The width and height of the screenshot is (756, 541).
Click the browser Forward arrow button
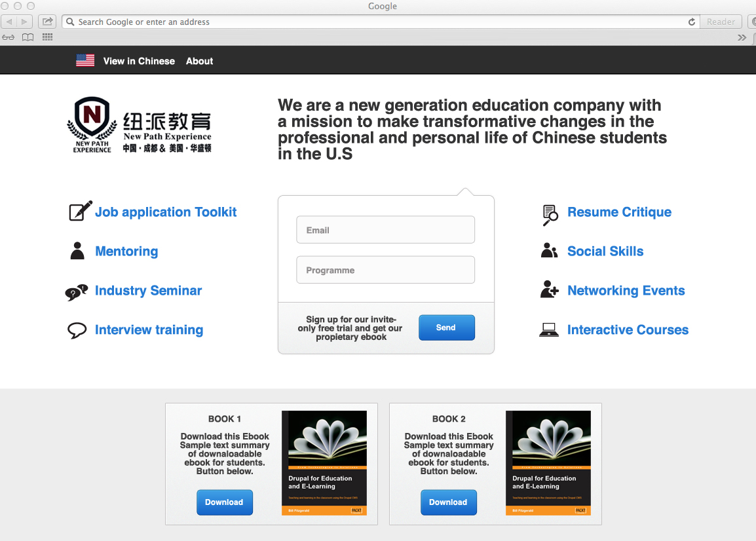tap(25, 22)
